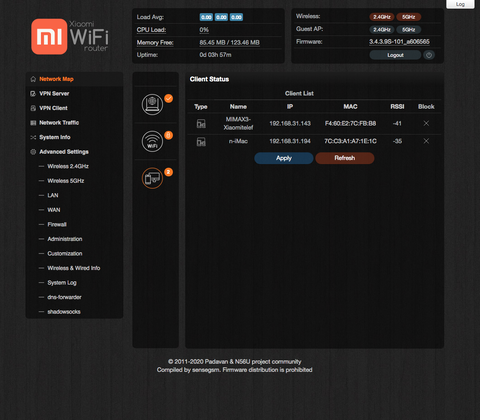Click the firmware version 3.4.3.9S-101 link

(x=399, y=42)
